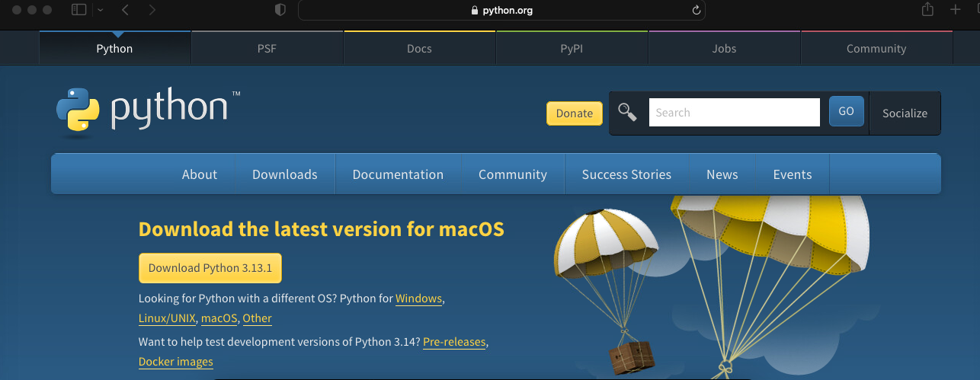Select the Success Stories menu item
Screen dimensions: 980x380
[626, 174]
